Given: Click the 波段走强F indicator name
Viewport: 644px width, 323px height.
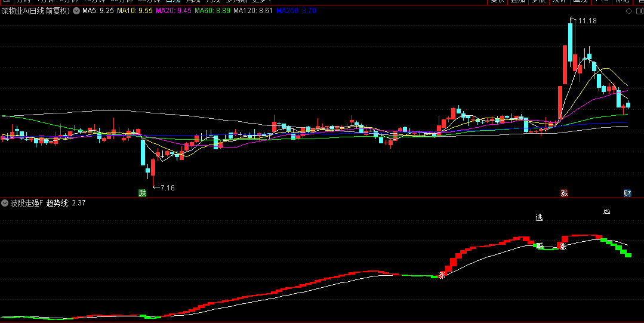Looking at the screenshot, I should (x=27, y=203).
